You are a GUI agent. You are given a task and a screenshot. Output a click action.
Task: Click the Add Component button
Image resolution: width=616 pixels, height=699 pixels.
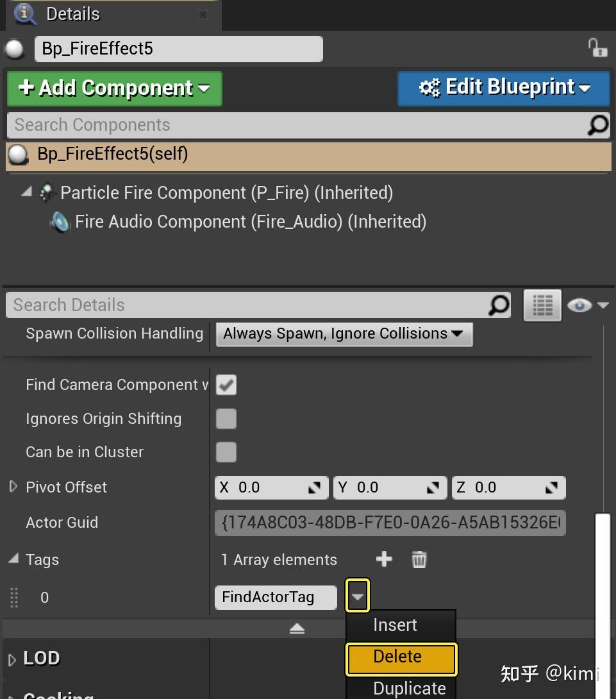tap(115, 88)
